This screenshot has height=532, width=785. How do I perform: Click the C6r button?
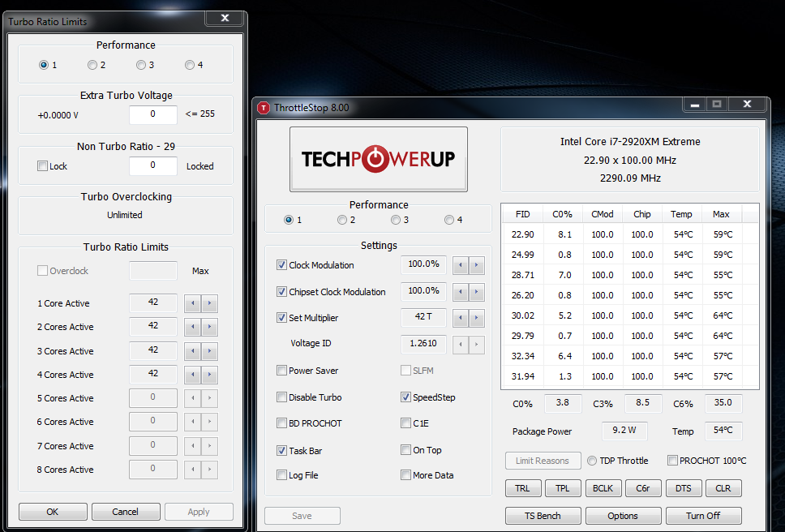643,488
